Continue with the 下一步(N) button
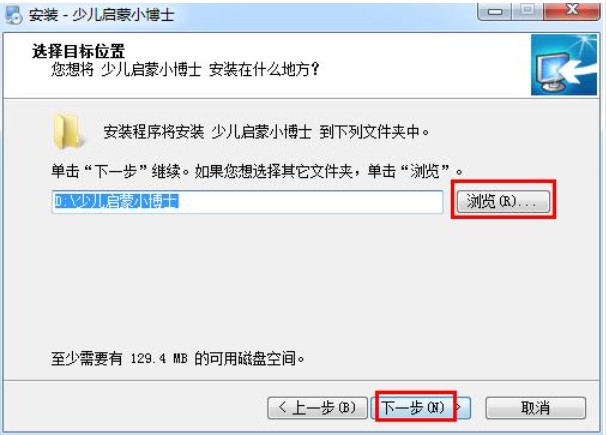The width and height of the screenshot is (606, 435). [x=421, y=408]
